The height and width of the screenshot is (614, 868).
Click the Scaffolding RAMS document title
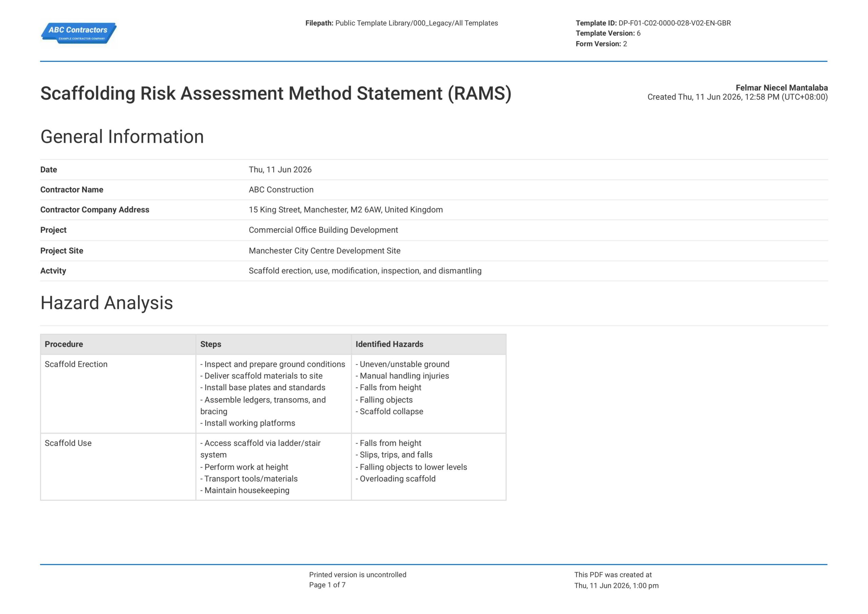pyautogui.click(x=276, y=93)
